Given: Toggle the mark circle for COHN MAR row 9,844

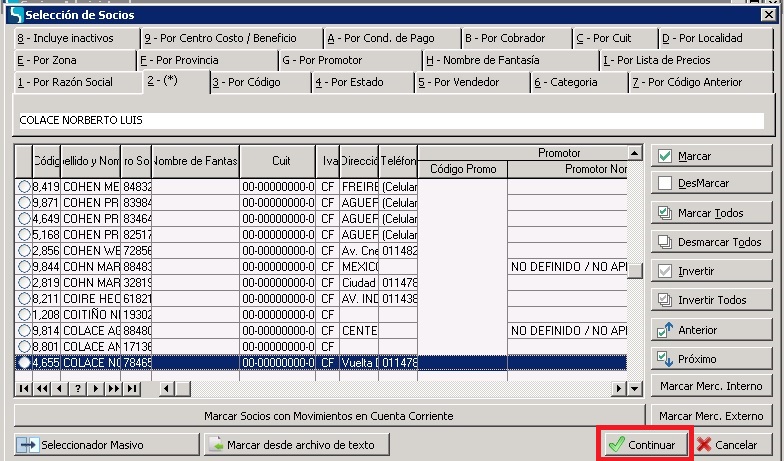Looking at the screenshot, I should click(x=24, y=266).
